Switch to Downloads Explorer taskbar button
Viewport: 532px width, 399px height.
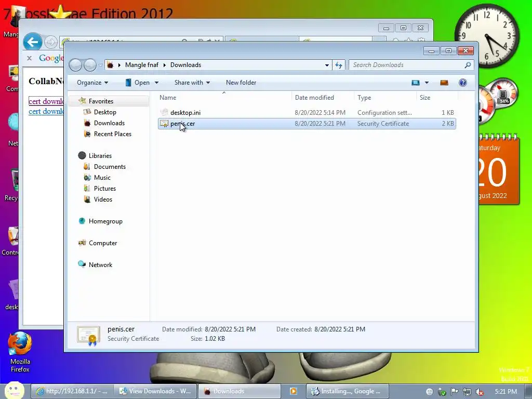(239, 391)
